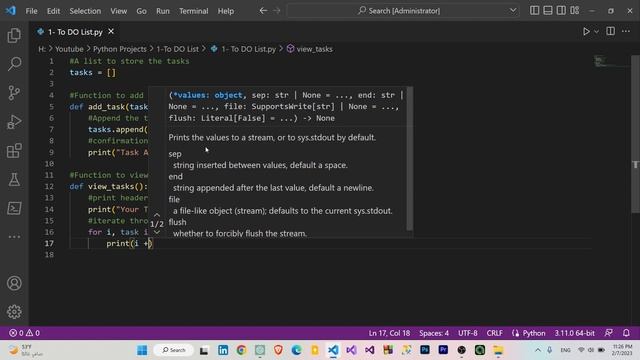Show next signature with down chevron
Viewport: 640px width, 360px height.
coord(157,232)
